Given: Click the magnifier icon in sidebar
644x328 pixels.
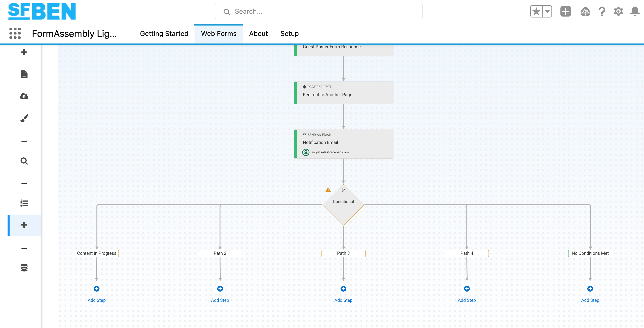Looking at the screenshot, I should (x=24, y=161).
